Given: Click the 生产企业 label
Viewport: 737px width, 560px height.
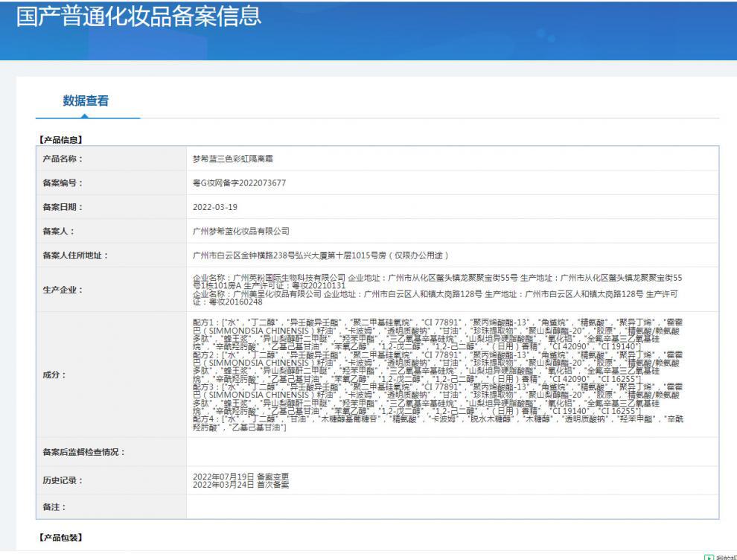Looking at the screenshot, I should click(63, 290).
